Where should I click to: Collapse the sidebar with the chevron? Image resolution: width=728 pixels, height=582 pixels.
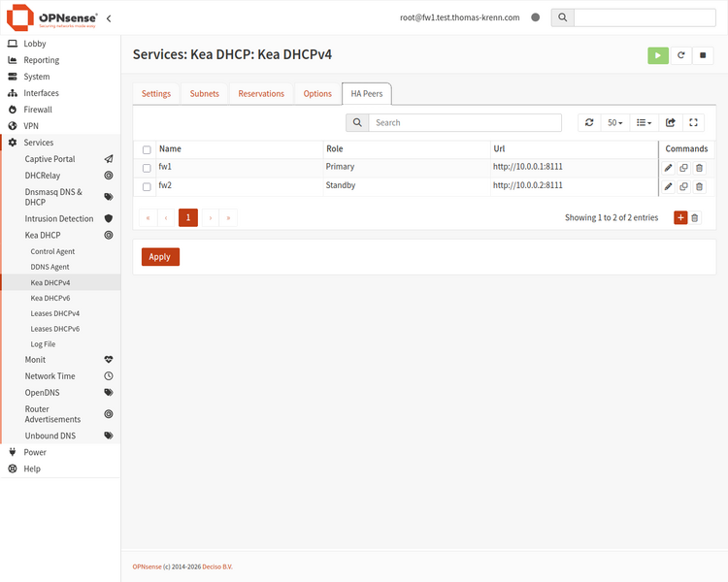(x=109, y=18)
